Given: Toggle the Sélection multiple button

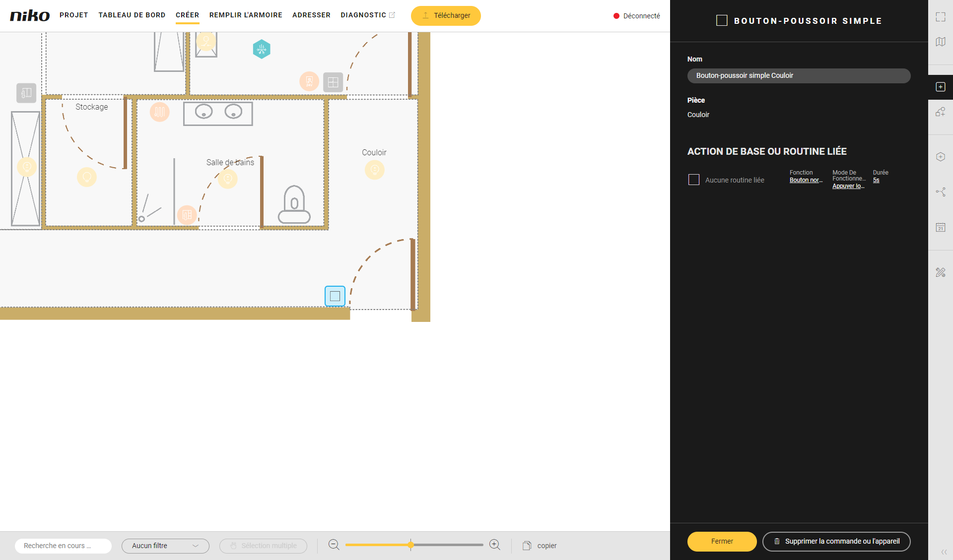Looking at the screenshot, I should [263, 546].
